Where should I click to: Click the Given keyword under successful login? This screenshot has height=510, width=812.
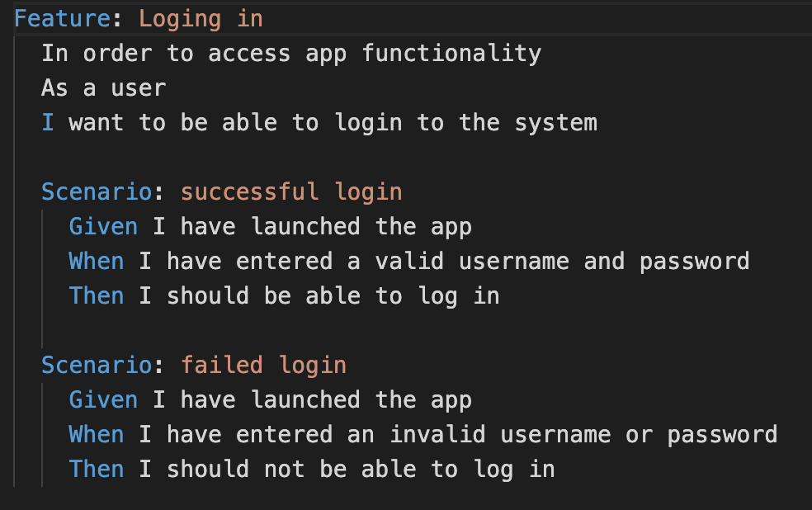coord(104,227)
